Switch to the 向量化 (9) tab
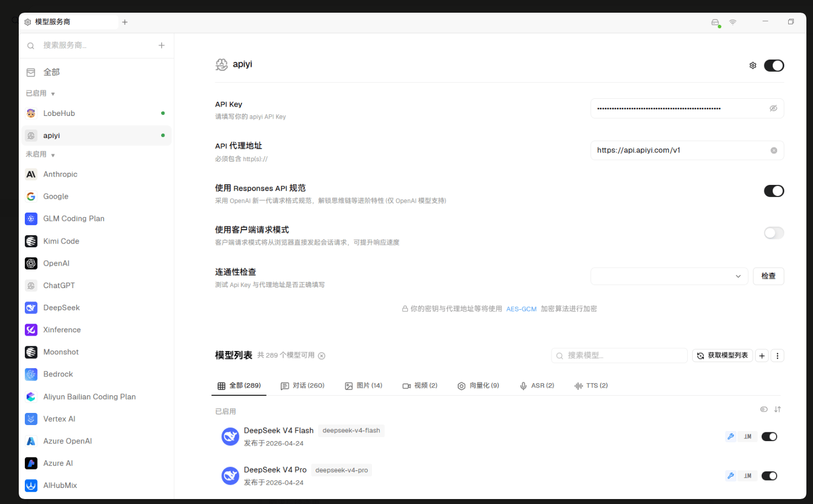Screen dimensions: 813x504 click(478, 386)
